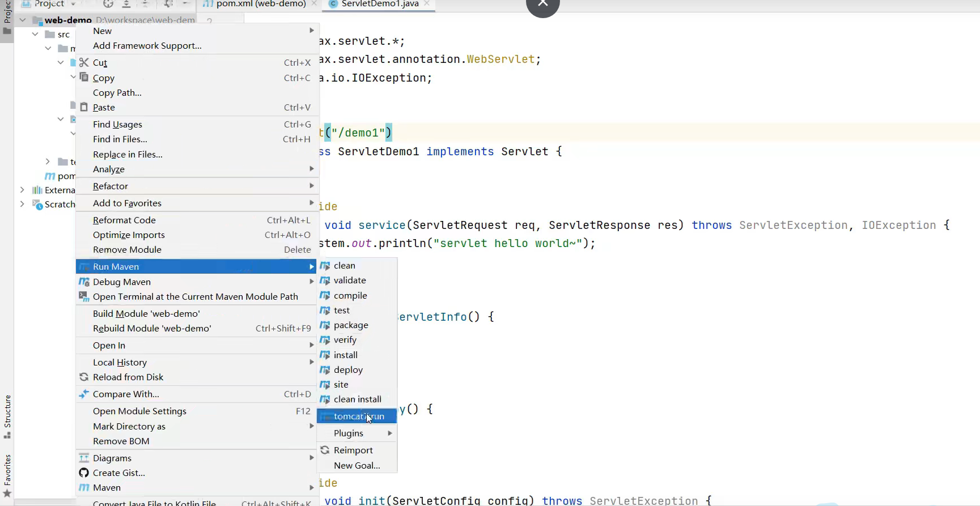Click the Run Maven icon

coord(84,266)
